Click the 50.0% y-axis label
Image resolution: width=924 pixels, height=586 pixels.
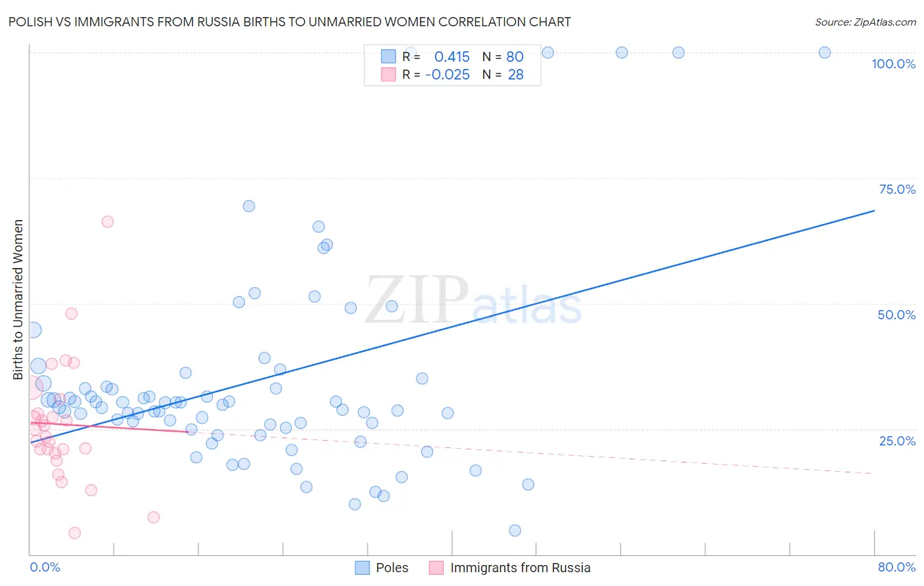click(x=896, y=315)
